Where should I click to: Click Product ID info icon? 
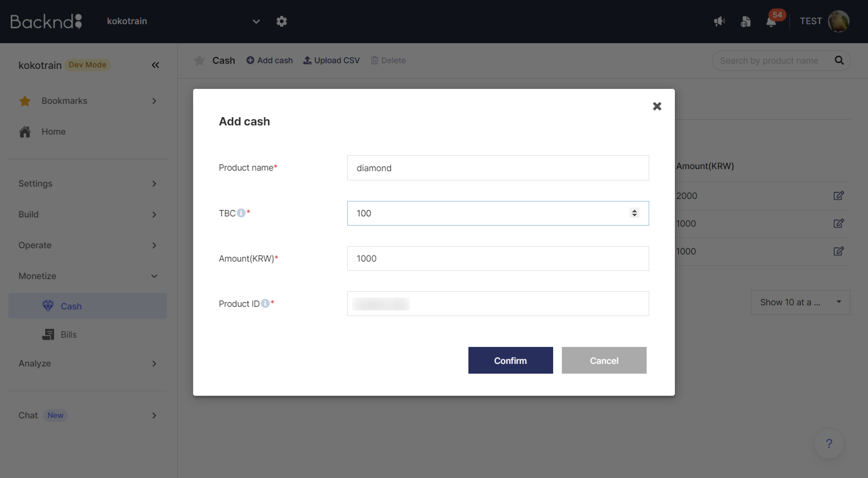click(x=265, y=303)
